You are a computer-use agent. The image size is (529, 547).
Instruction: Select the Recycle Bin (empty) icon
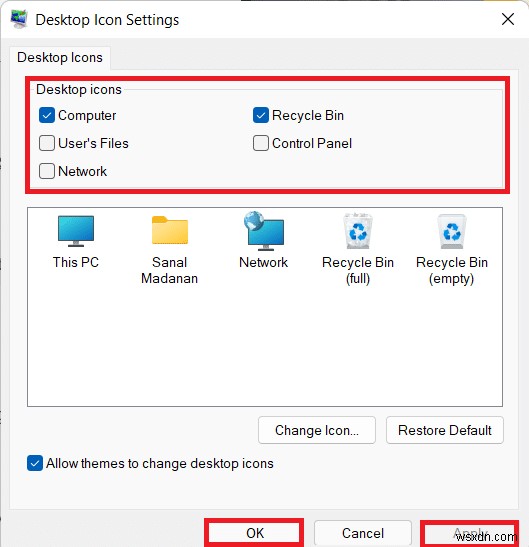(452, 231)
